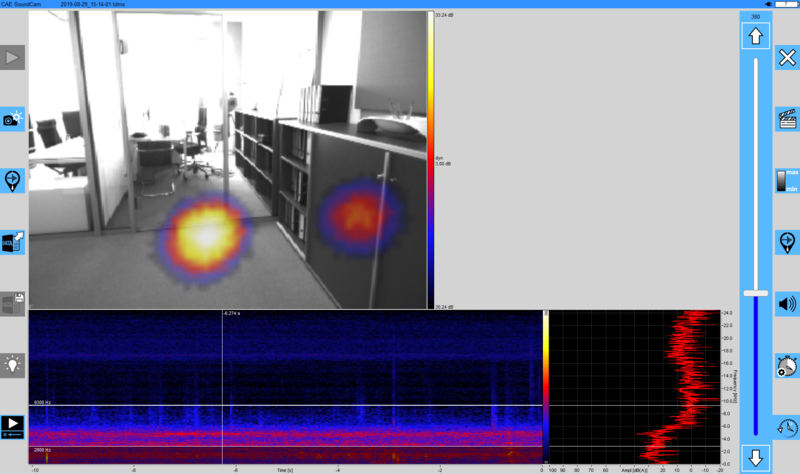Click the history clock icon
The width and height of the screenshot is (800, 474).
tap(787, 426)
